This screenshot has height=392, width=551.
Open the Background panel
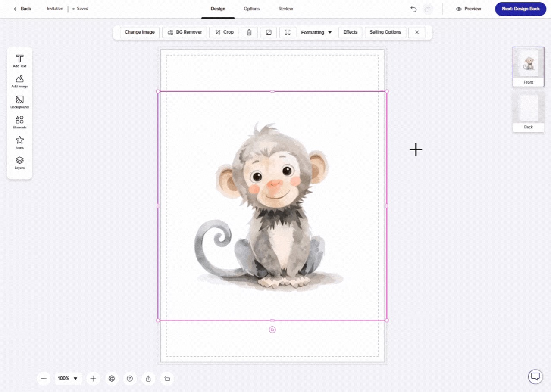(19, 102)
